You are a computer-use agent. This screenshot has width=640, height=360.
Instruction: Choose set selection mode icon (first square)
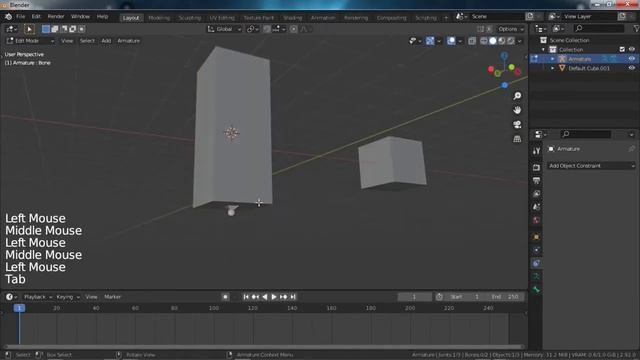[x=46, y=29]
